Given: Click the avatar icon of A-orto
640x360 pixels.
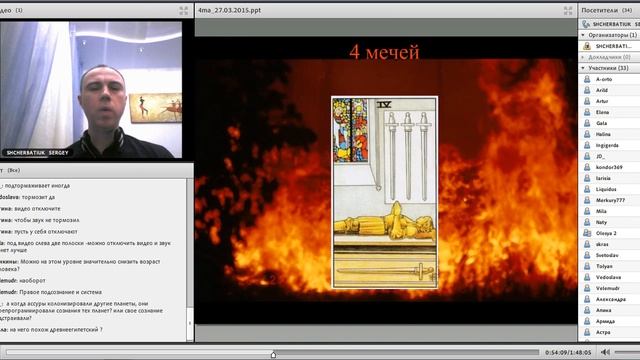Looking at the screenshot, I should pos(587,79).
